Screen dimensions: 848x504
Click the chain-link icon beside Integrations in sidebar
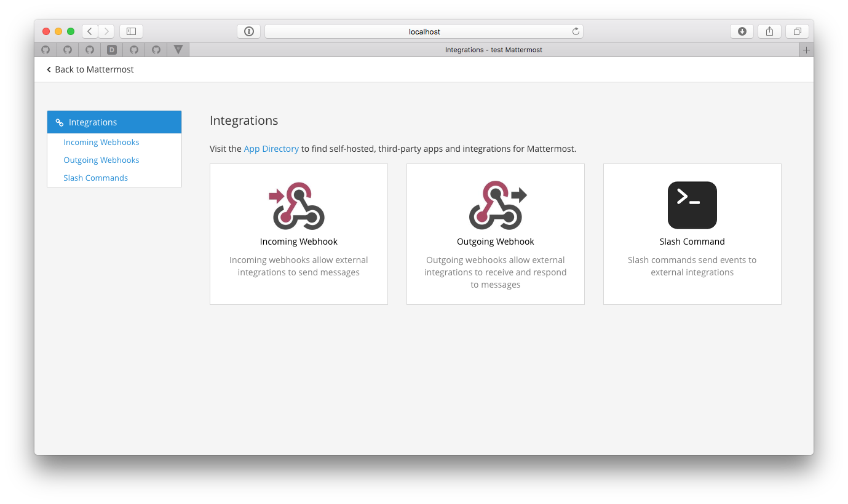tap(60, 122)
